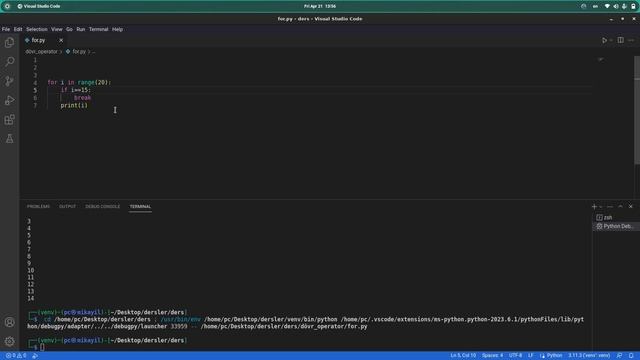This screenshot has height=360, width=640.
Task: Open the Help menu
Action: 118,29
